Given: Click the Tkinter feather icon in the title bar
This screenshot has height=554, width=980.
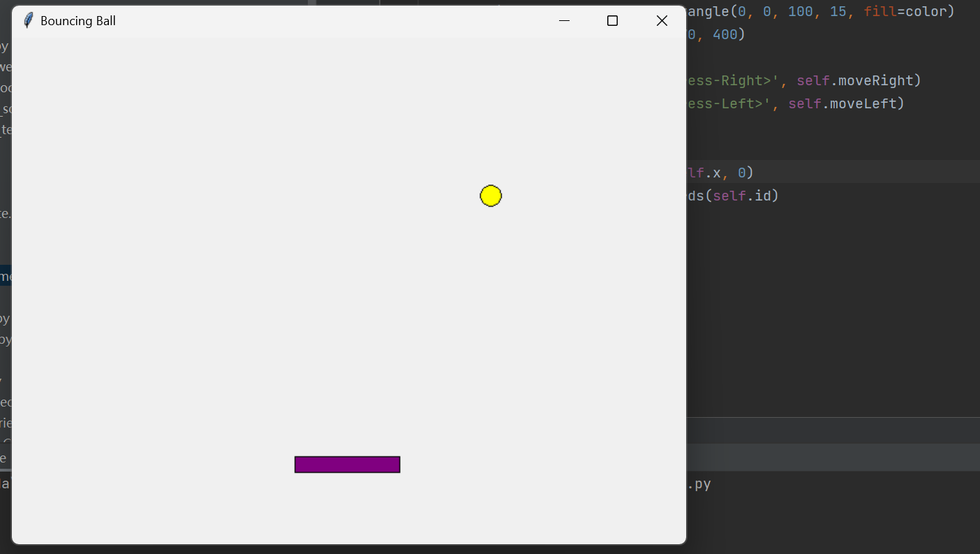Looking at the screenshot, I should (x=28, y=20).
